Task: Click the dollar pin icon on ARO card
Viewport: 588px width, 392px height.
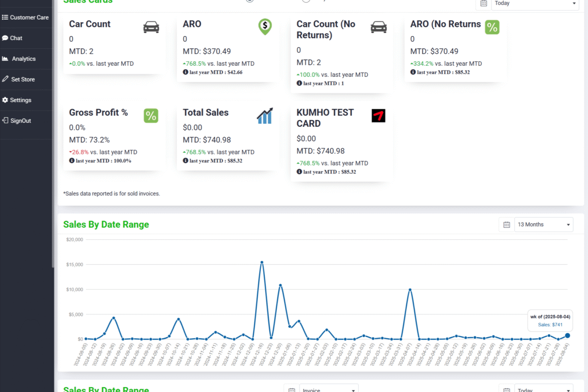Action: (x=265, y=27)
